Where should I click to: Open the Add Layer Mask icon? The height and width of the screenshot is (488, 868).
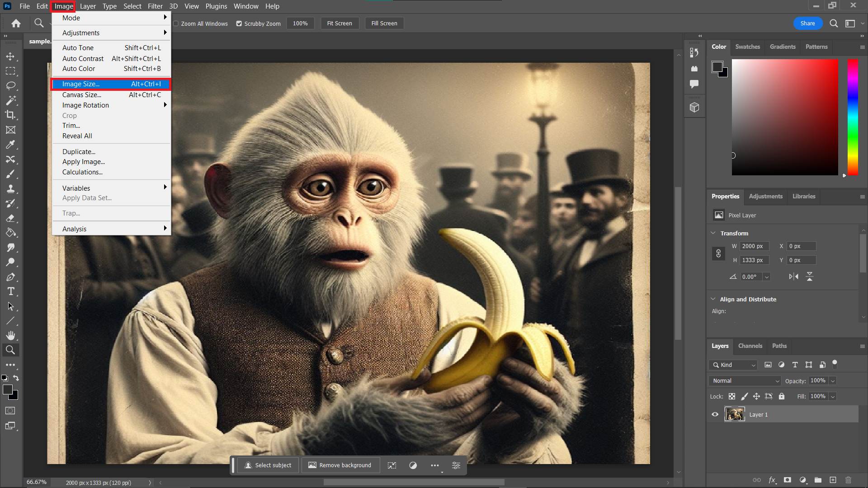pos(788,480)
